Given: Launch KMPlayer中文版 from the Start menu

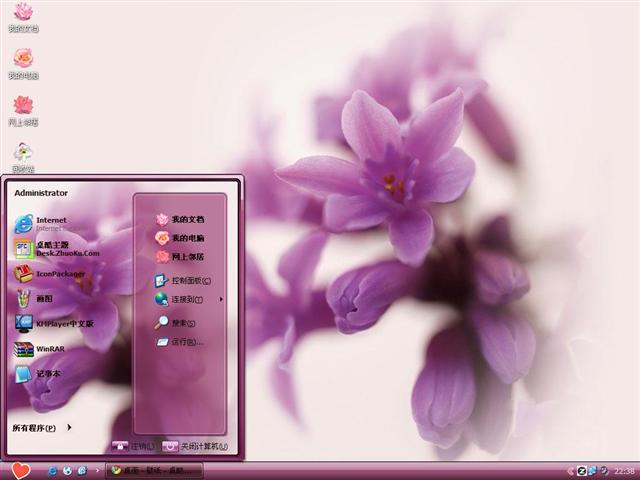Looking at the screenshot, I should pos(54,324).
